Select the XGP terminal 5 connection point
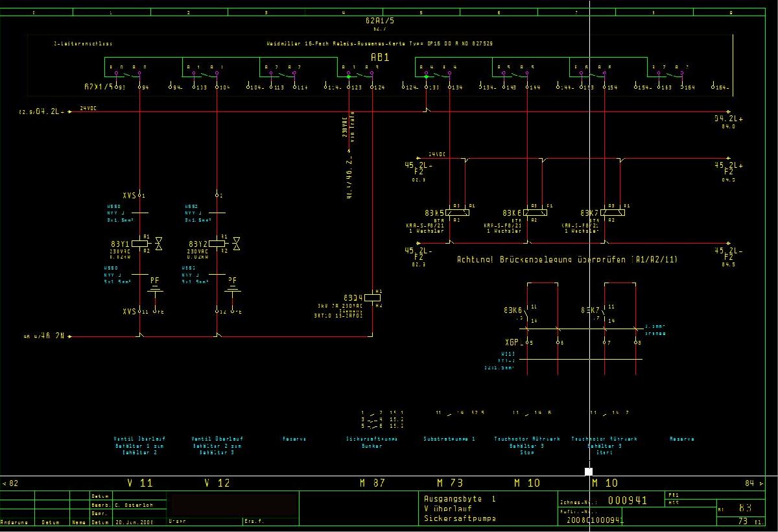The width and height of the screenshot is (778, 532). pos(528,342)
